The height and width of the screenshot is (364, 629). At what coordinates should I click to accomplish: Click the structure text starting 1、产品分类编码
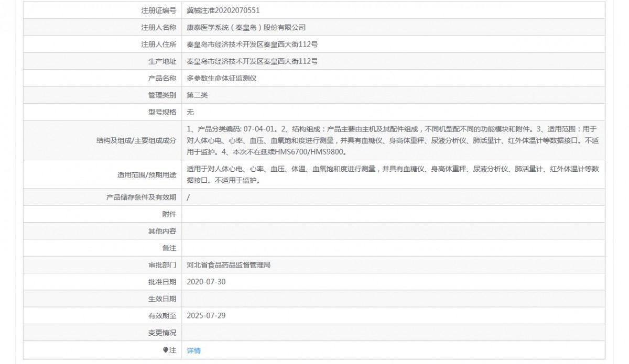click(x=393, y=140)
